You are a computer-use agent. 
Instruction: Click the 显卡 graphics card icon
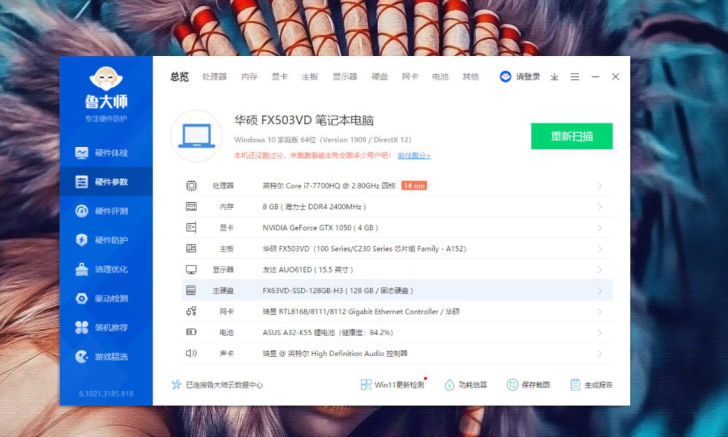191,228
